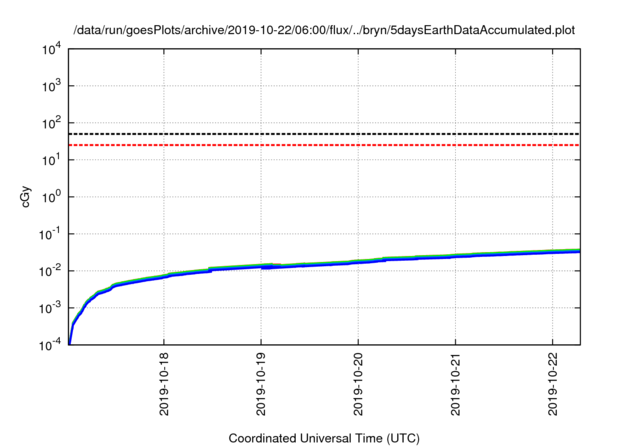
Task: Click the 10^2 y-axis tick label
Action: 51,123
